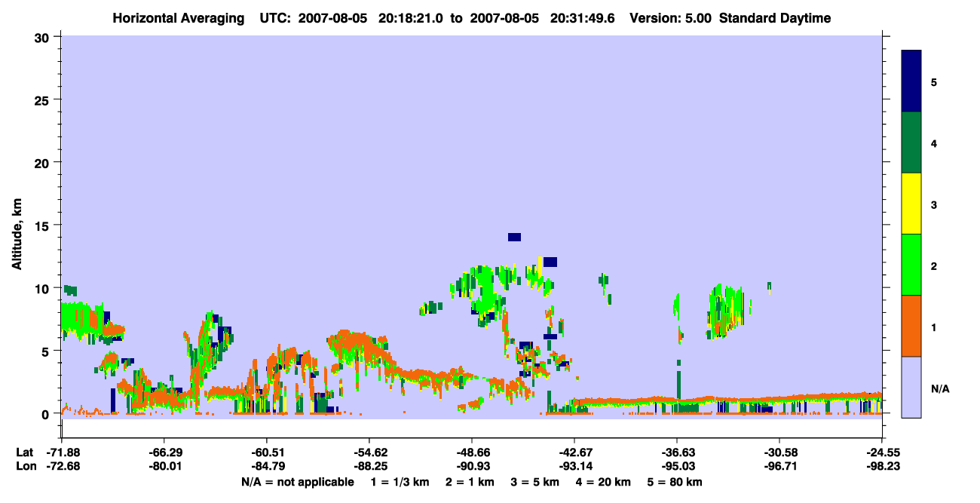Click latitude value '-66.29'
This screenshot has height=503, width=980.
[164, 452]
